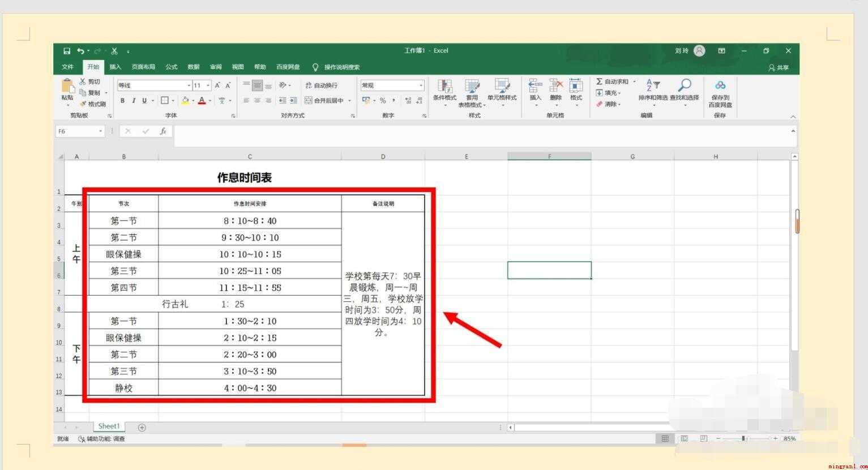Switch to the Page Layout (页面布局) tab
Image resolution: width=868 pixels, height=470 pixels.
[x=143, y=67]
